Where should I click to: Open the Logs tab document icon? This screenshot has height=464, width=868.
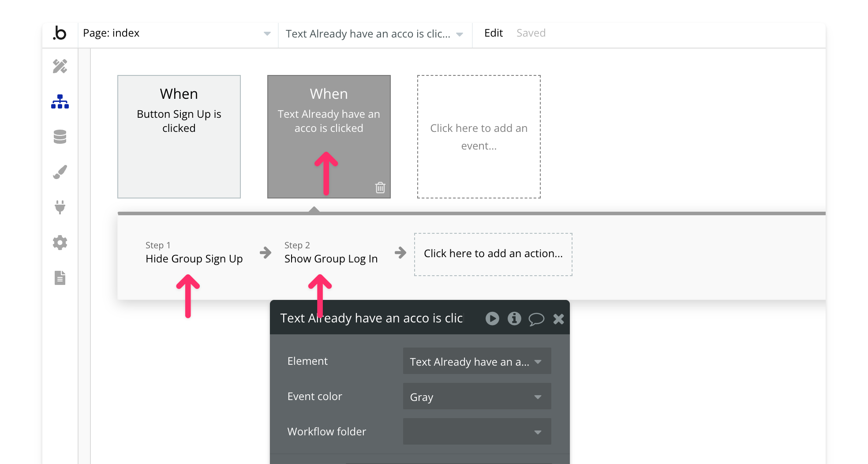[x=60, y=278]
